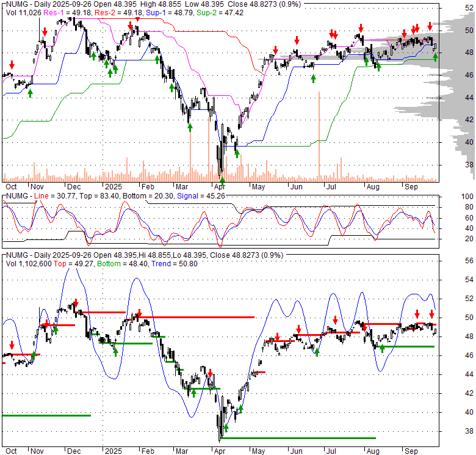476x455 pixels.
Task: Click the 'Res-1 = 49.18' legend label
Action: click(68, 13)
